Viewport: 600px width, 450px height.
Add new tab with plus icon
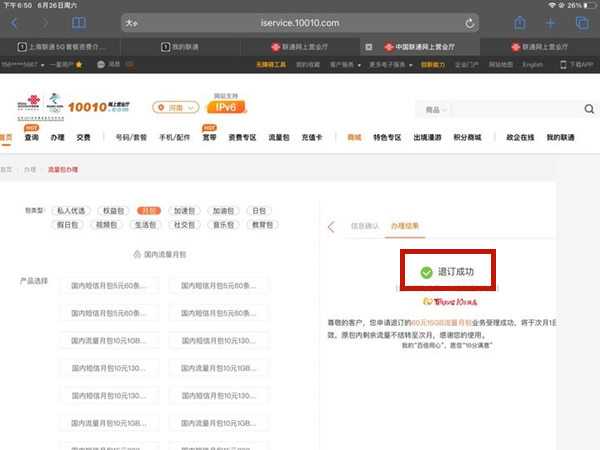pos(550,23)
